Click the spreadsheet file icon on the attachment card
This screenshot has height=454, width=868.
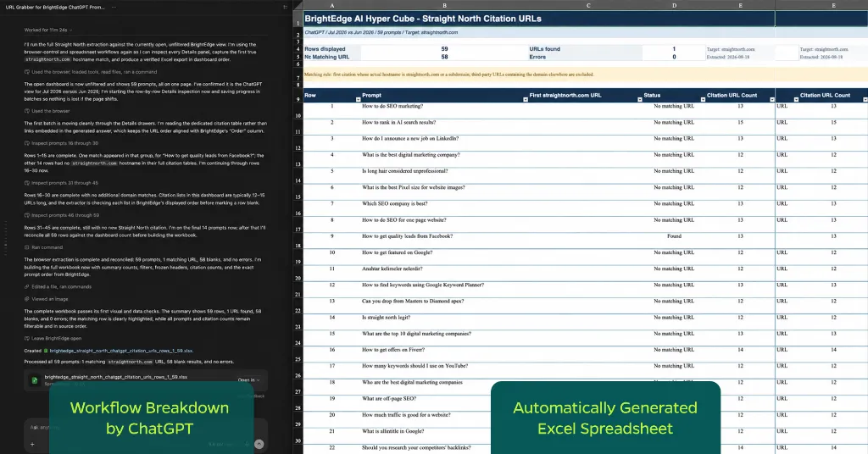click(34, 380)
